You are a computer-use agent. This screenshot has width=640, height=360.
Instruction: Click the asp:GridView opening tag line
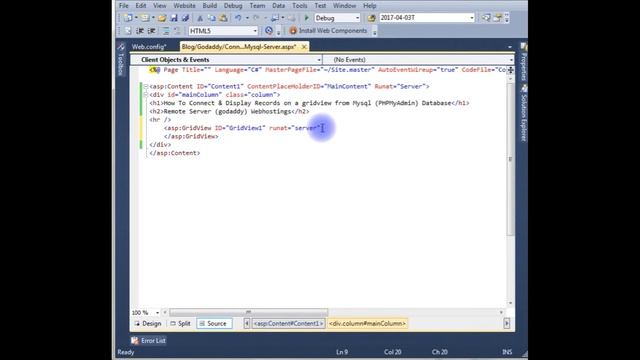click(x=242, y=128)
